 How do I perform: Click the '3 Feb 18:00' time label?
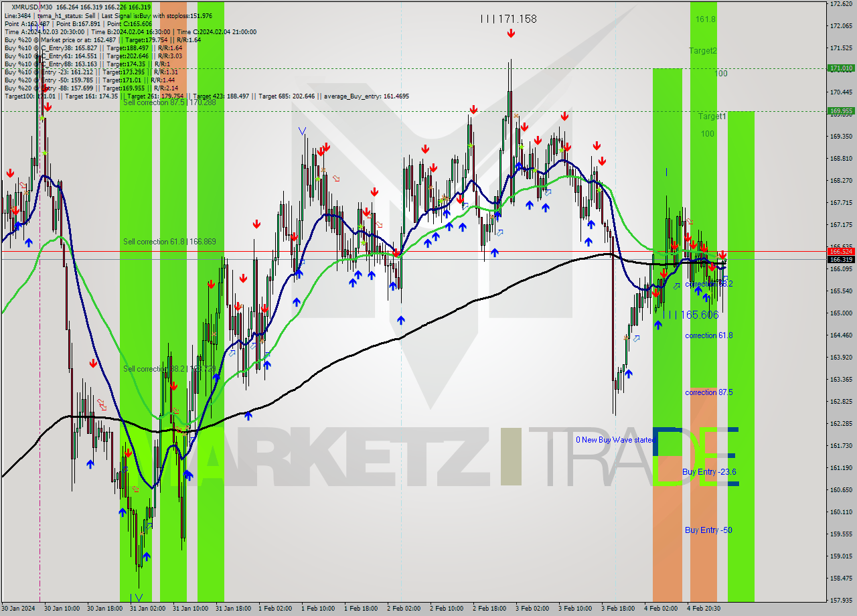click(x=618, y=609)
